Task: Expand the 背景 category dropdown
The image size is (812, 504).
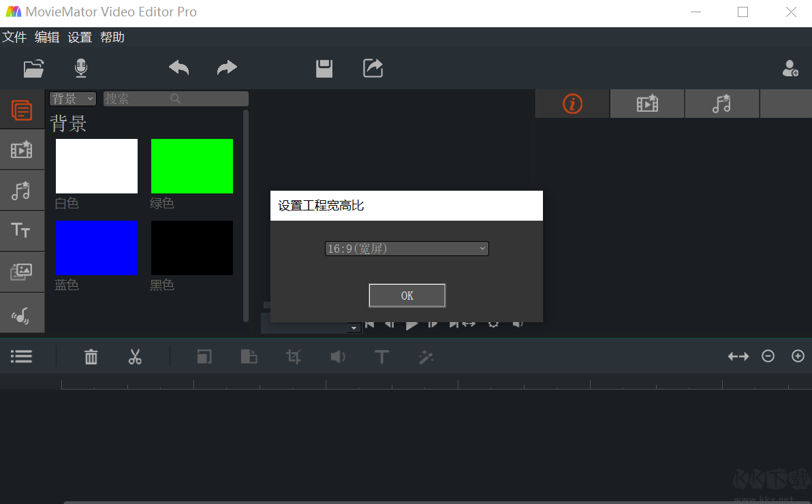Action: point(72,99)
